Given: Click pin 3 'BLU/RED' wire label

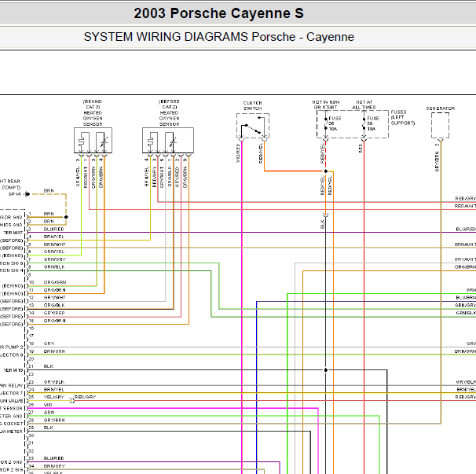Looking at the screenshot, I should 53,229.
